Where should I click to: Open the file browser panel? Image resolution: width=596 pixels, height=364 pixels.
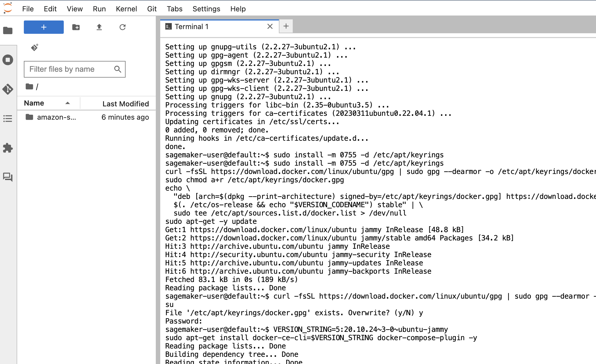pos(8,30)
